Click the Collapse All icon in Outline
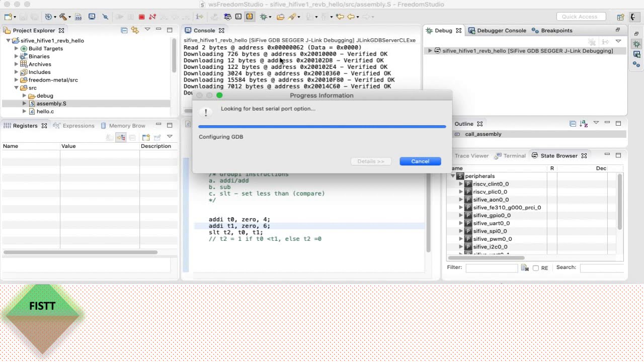The image size is (644, 362). tap(573, 124)
